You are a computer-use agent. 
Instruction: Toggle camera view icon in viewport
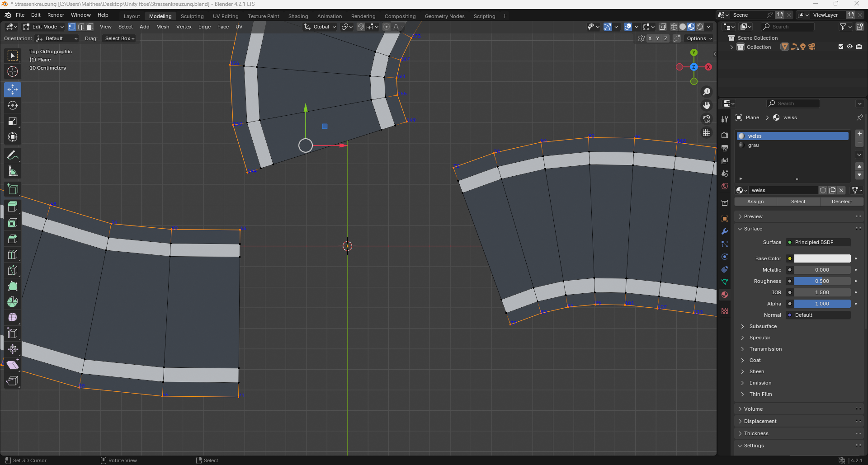(707, 119)
